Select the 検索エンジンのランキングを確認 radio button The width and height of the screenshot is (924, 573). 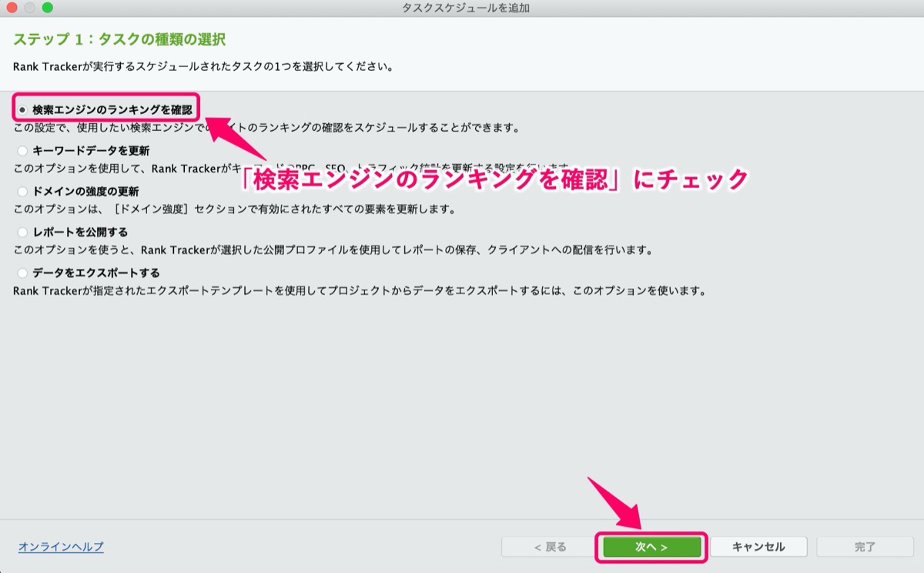(23, 110)
